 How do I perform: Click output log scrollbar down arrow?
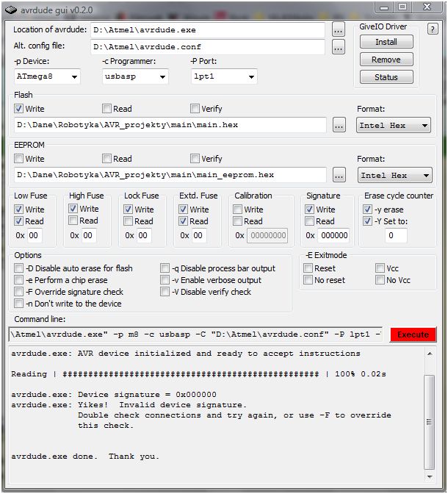click(430, 477)
